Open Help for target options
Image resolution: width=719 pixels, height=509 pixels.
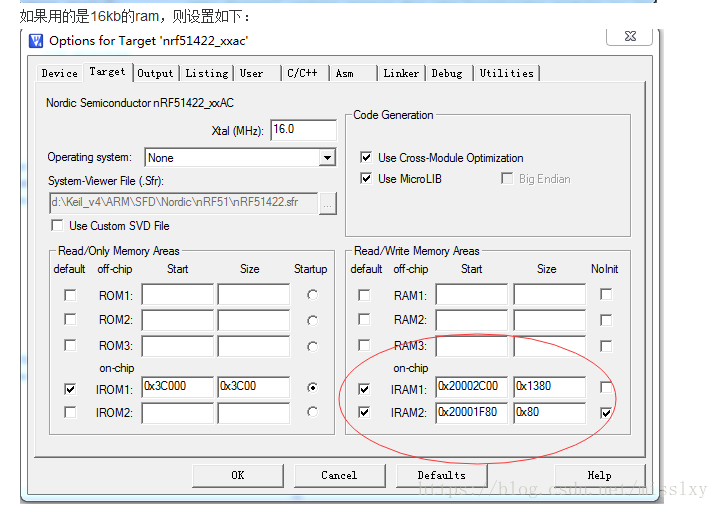[600, 476]
